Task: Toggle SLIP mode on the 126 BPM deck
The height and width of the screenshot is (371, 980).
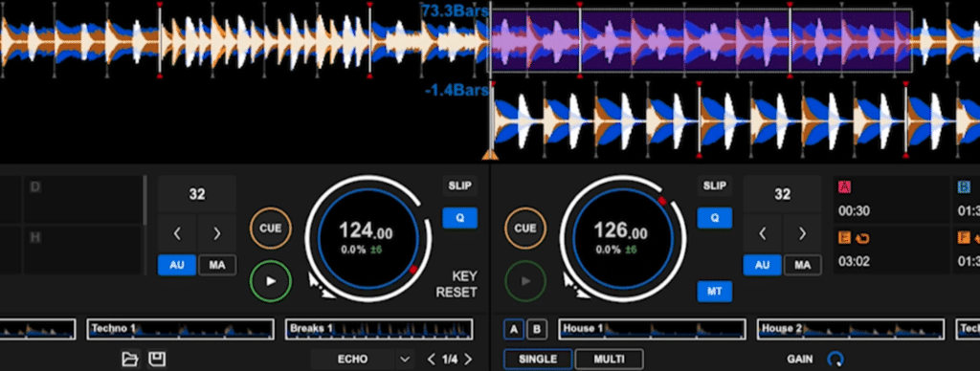Action: (x=714, y=185)
